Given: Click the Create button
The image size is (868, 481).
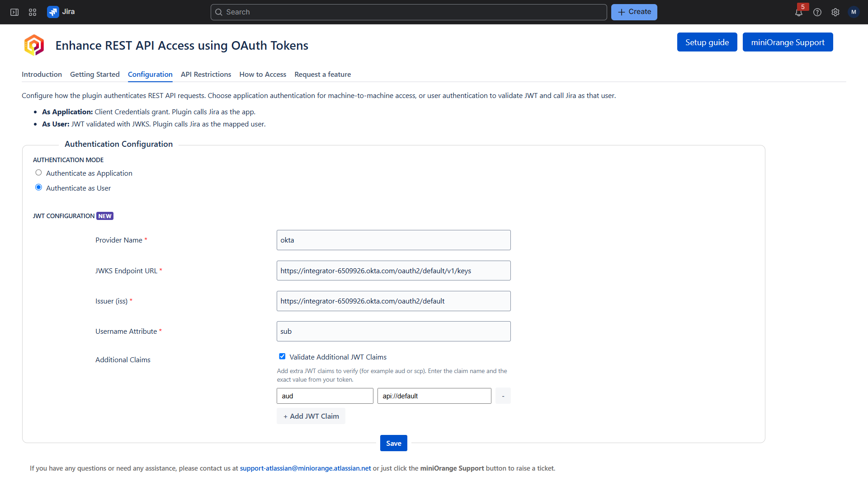Looking at the screenshot, I should (634, 12).
